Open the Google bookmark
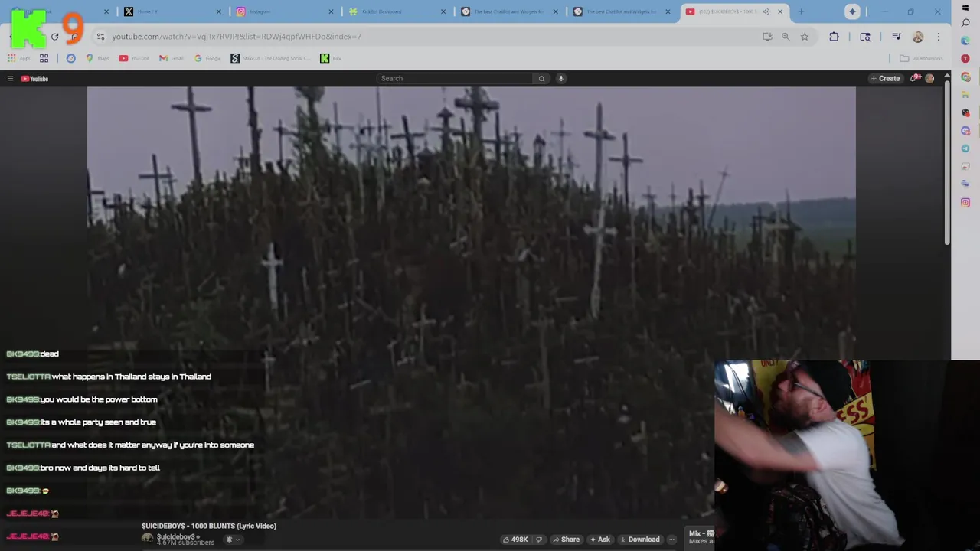Image resolution: width=980 pixels, height=551 pixels. (207, 58)
